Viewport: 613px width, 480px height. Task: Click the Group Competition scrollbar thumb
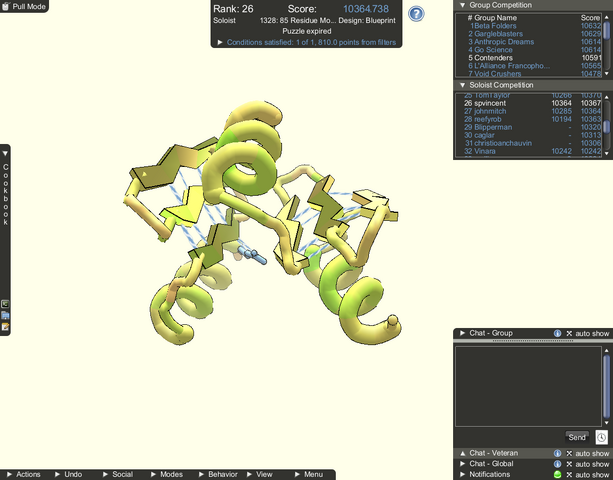[x=606, y=30]
